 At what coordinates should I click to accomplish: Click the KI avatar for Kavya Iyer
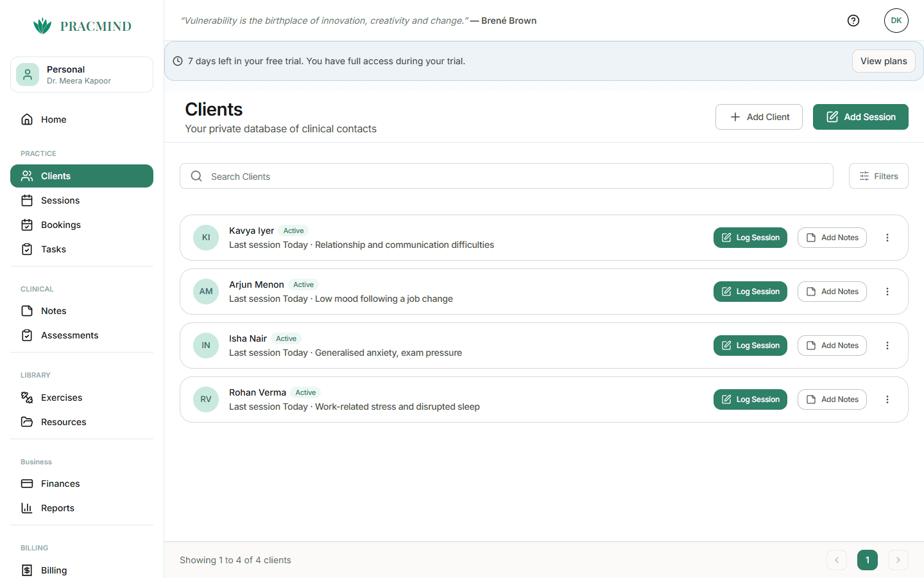pyautogui.click(x=206, y=238)
